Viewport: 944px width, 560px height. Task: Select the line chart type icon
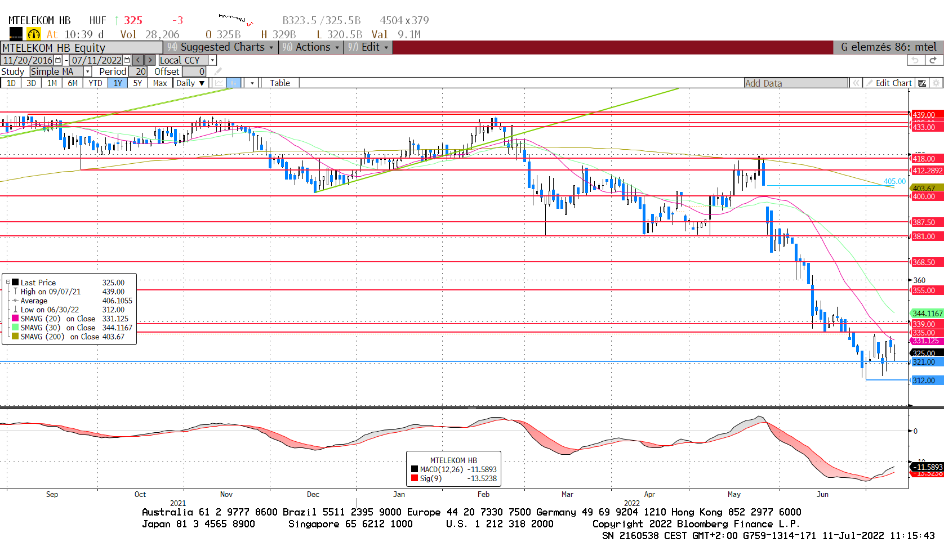click(x=219, y=83)
